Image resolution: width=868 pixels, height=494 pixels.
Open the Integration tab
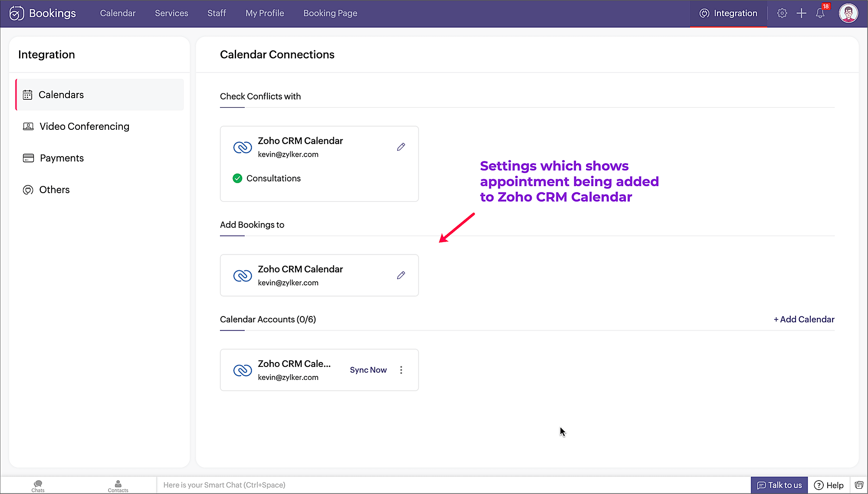pyautogui.click(x=728, y=13)
